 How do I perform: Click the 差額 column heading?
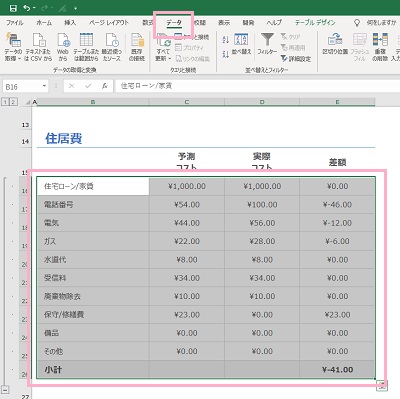[337, 162]
